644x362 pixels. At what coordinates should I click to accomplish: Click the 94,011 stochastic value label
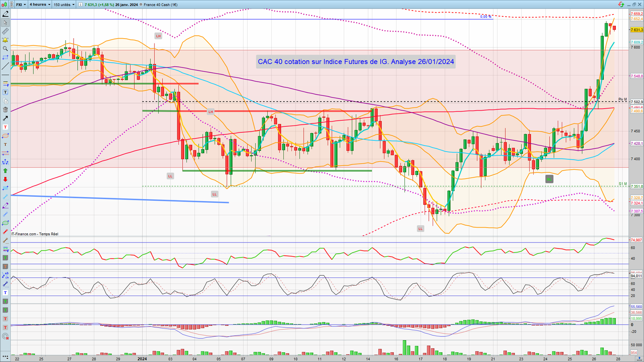pyautogui.click(x=636, y=276)
